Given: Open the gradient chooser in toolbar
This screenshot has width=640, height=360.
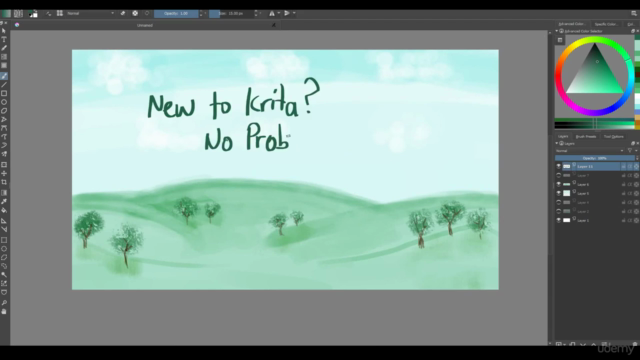Looking at the screenshot, I should (x=6, y=13).
